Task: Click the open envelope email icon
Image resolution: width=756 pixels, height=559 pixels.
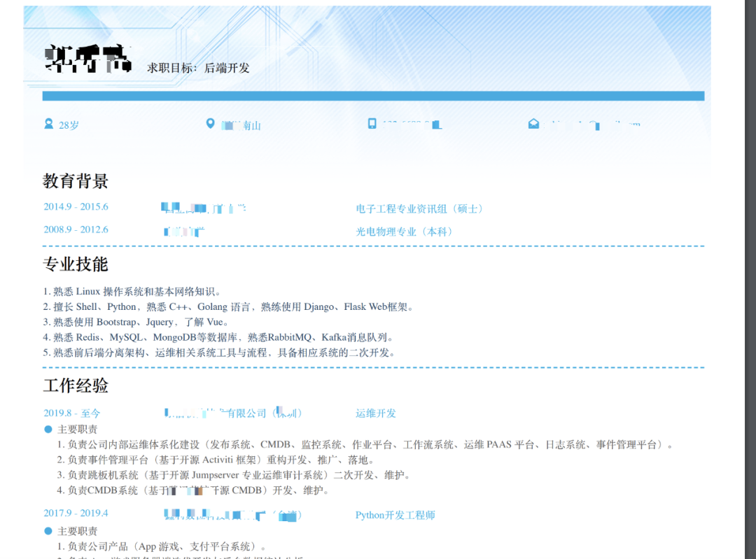Action: (533, 124)
